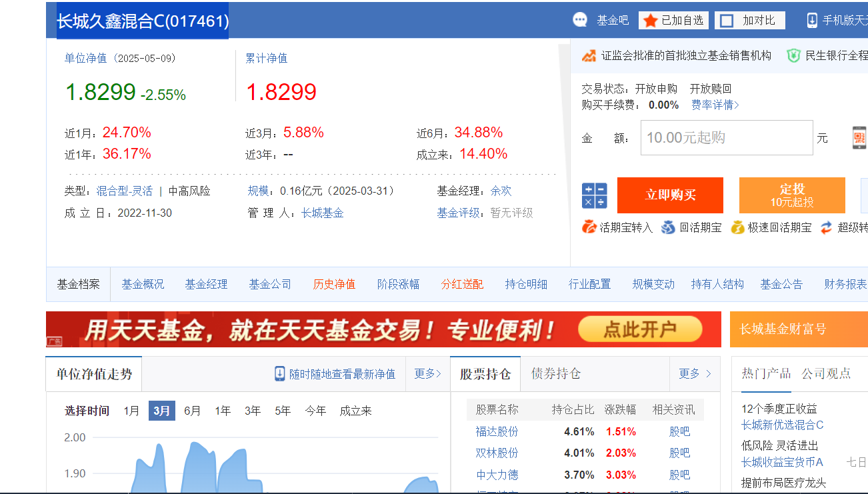Click the 用天天基金 advertisement banner

pyautogui.click(x=383, y=329)
